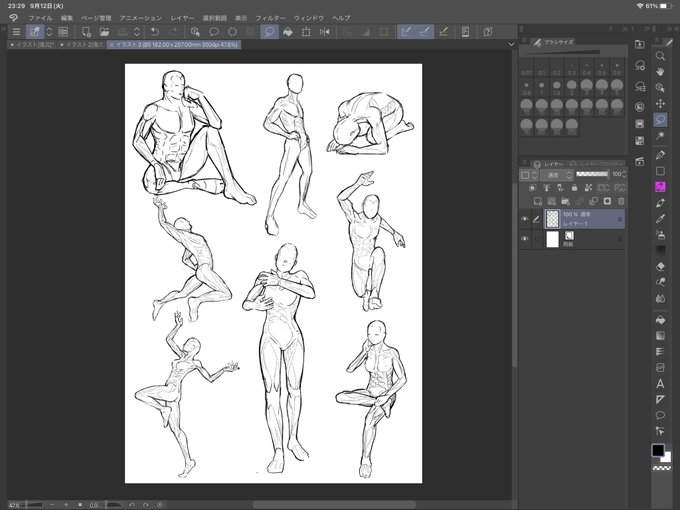Toggle set as draft layer icon

click(560, 188)
